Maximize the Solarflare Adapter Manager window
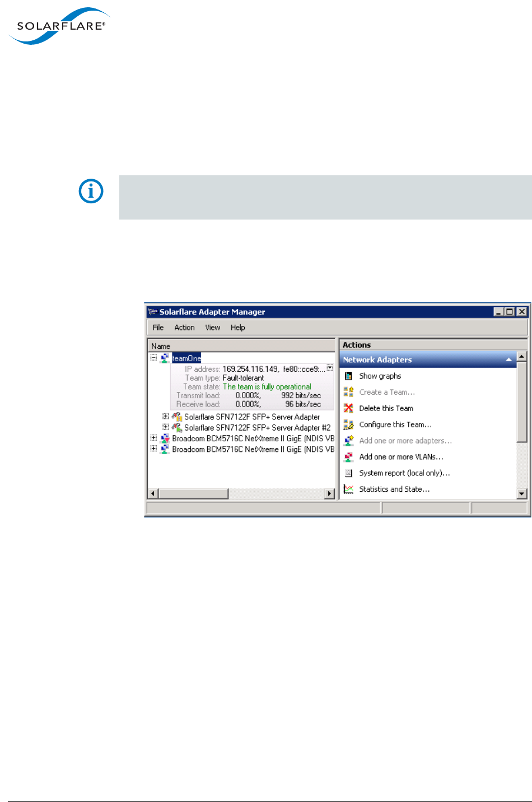The image size is (532, 802). [x=510, y=312]
